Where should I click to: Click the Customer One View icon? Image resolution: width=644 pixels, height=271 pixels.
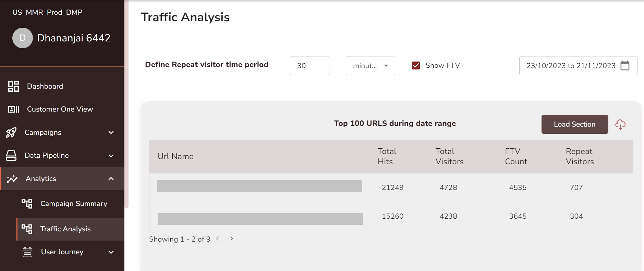click(x=13, y=109)
